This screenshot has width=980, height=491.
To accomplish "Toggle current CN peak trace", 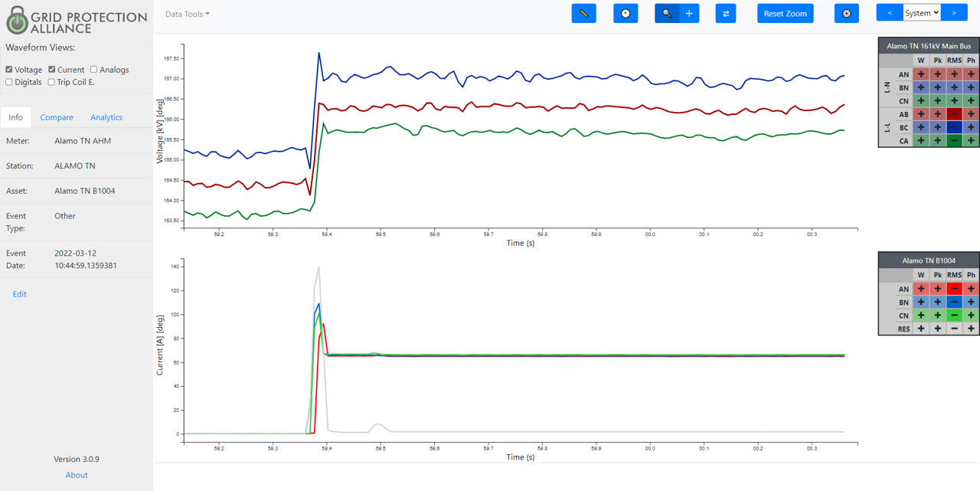I will [938, 316].
